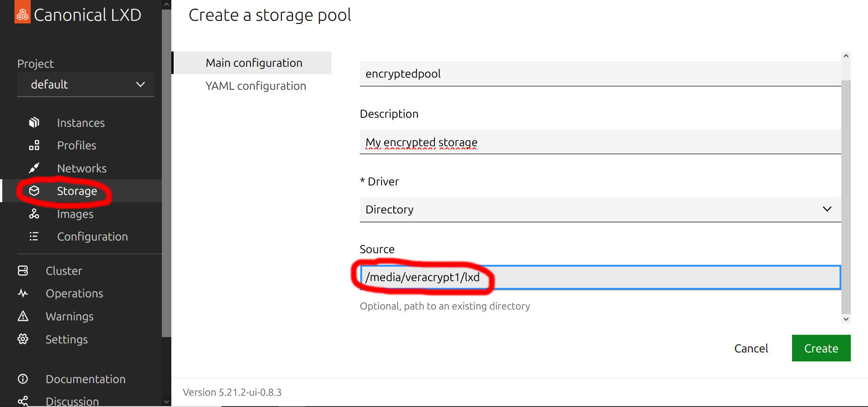Viewport: 868px width, 407px height.
Task: Click the Discussion share icon
Action: (23, 401)
